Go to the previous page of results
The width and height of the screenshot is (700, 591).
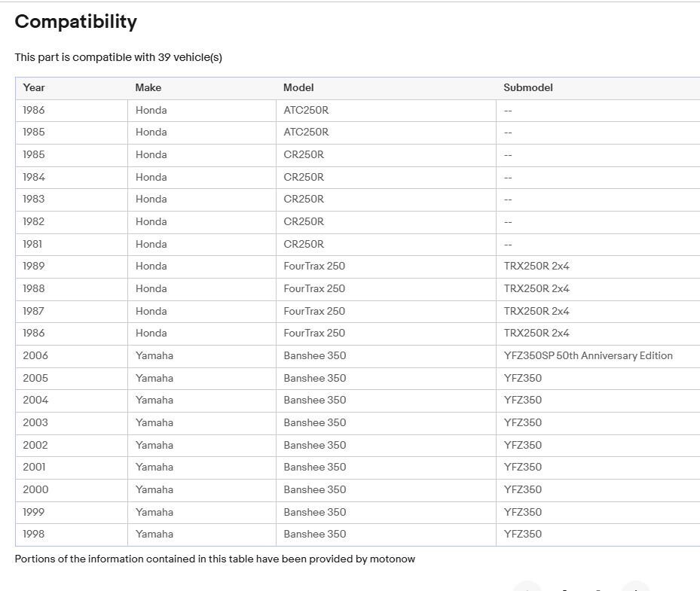point(527,588)
